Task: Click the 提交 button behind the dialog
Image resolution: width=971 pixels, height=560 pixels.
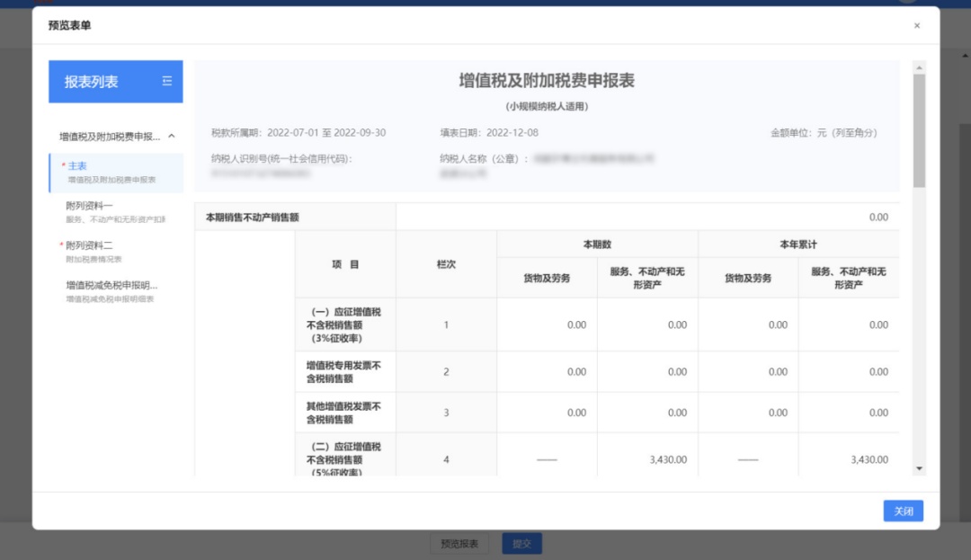Action: click(521, 543)
